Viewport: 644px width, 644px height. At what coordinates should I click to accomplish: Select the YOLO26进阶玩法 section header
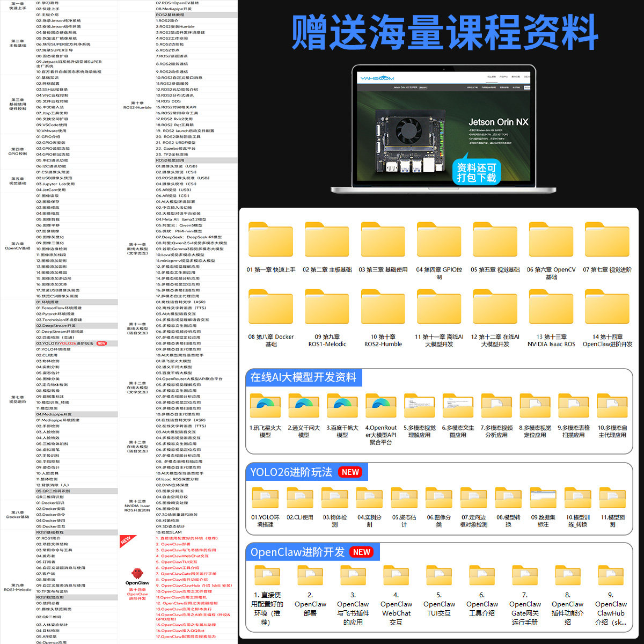pos(306,472)
